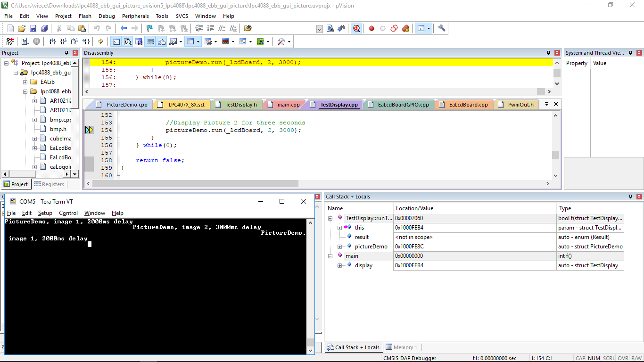Toggle the Command Window toolbar button

click(x=116, y=41)
